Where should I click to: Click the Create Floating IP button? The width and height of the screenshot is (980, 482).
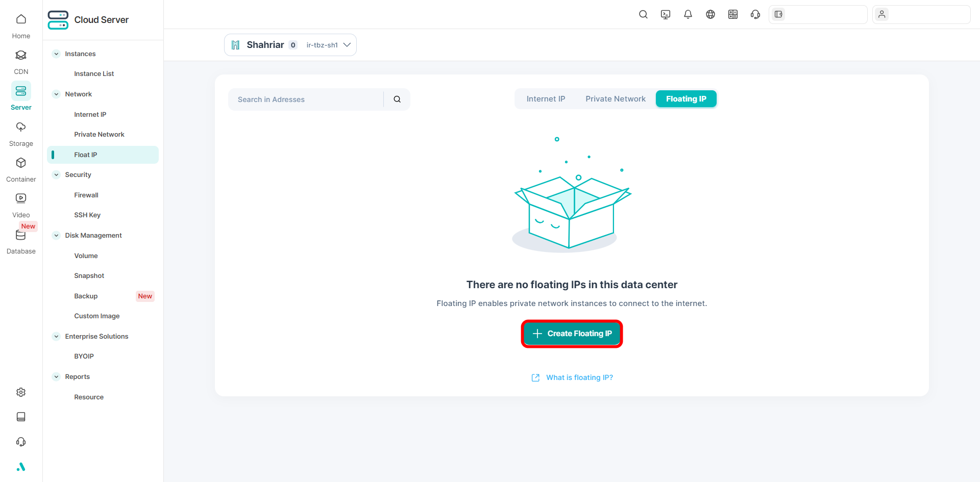coord(572,334)
